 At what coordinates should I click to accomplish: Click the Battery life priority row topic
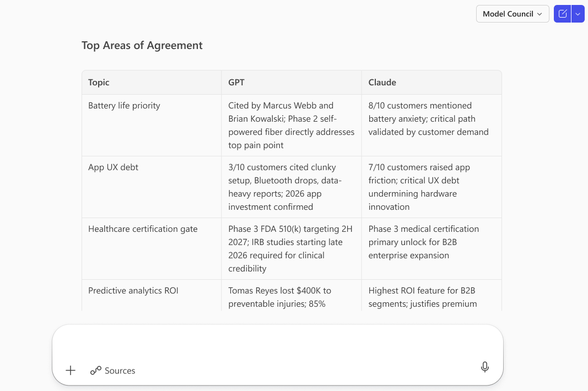point(124,106)
